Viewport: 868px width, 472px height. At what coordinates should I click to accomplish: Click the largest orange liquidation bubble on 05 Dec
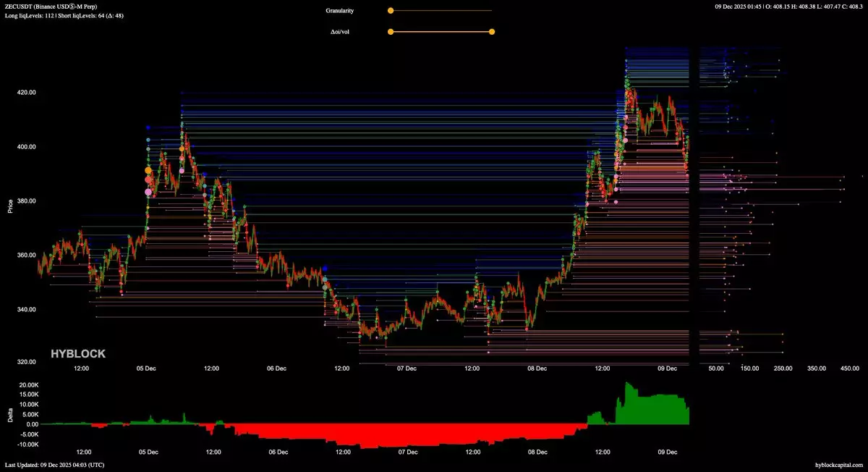tap(148, 170)
